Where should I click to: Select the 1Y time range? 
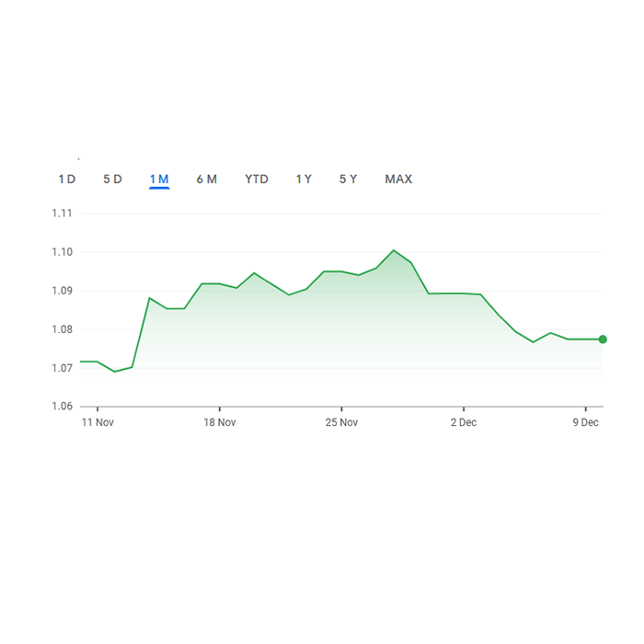click(304, 179)
